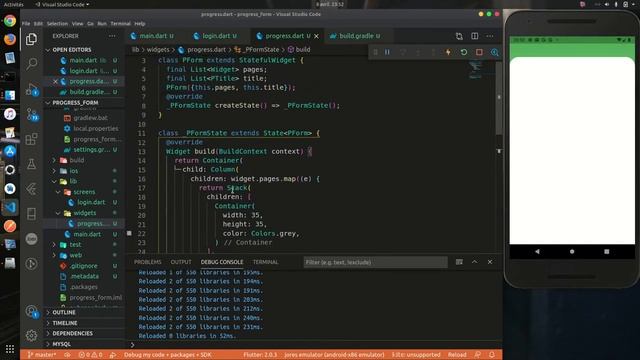Expand the web folder
Screen dimensions: 640x360
coord(76,256)
